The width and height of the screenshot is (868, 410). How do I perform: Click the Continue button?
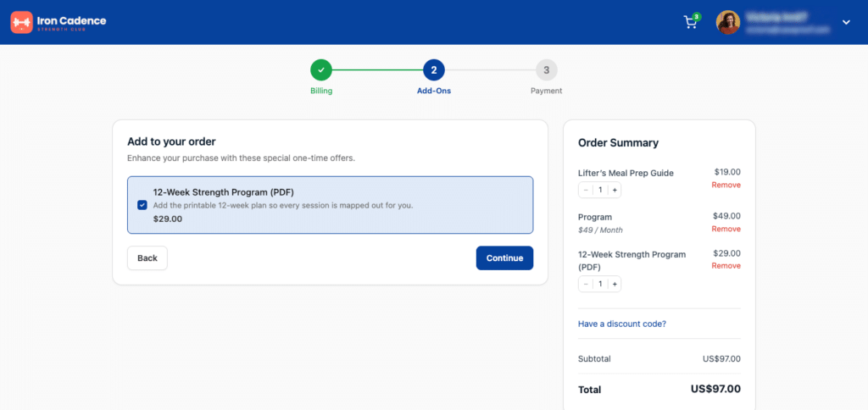pos(504,258)
